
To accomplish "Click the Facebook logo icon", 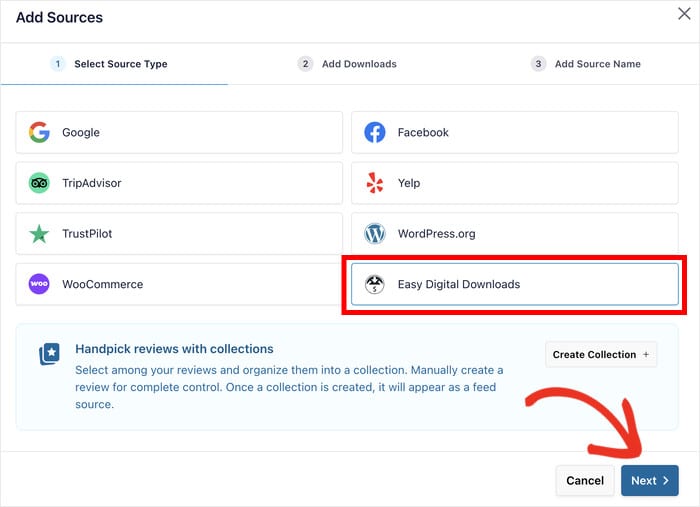I will click(375, 133).
